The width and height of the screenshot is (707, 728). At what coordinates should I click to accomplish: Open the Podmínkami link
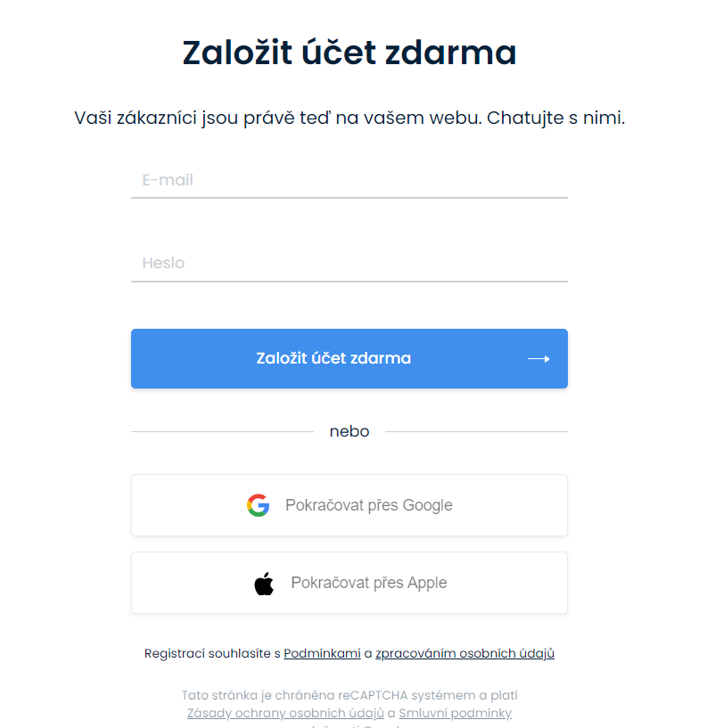[322, 653]
